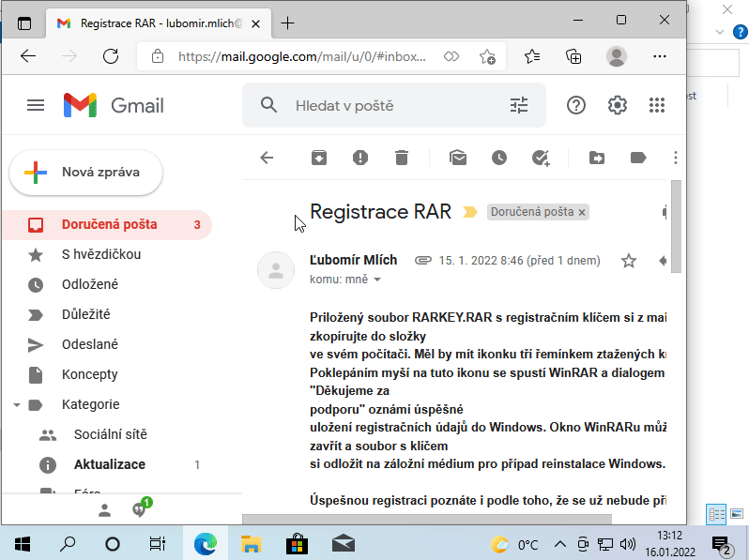
Task: Click sender avatar of Ľubomír Mlích
Action: (x=276, y=270)
